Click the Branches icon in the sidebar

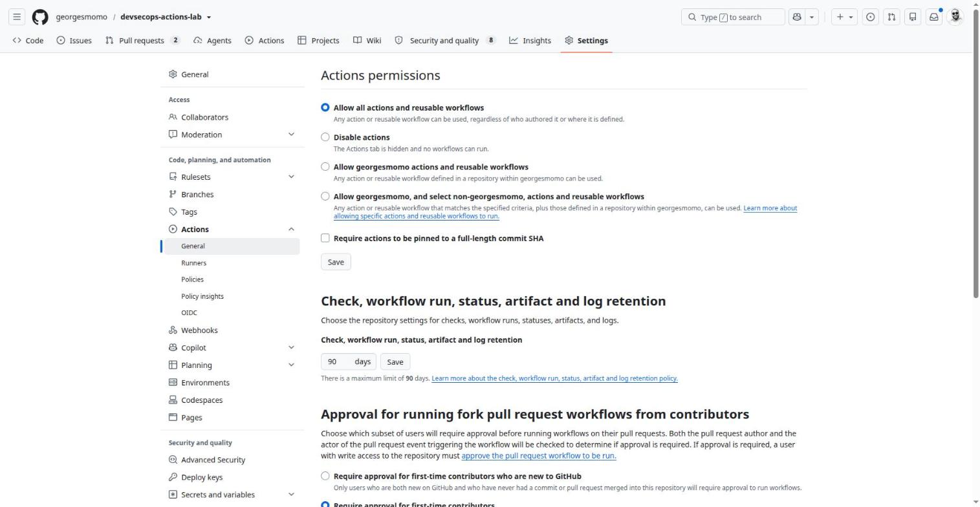(x=173, y=195)
